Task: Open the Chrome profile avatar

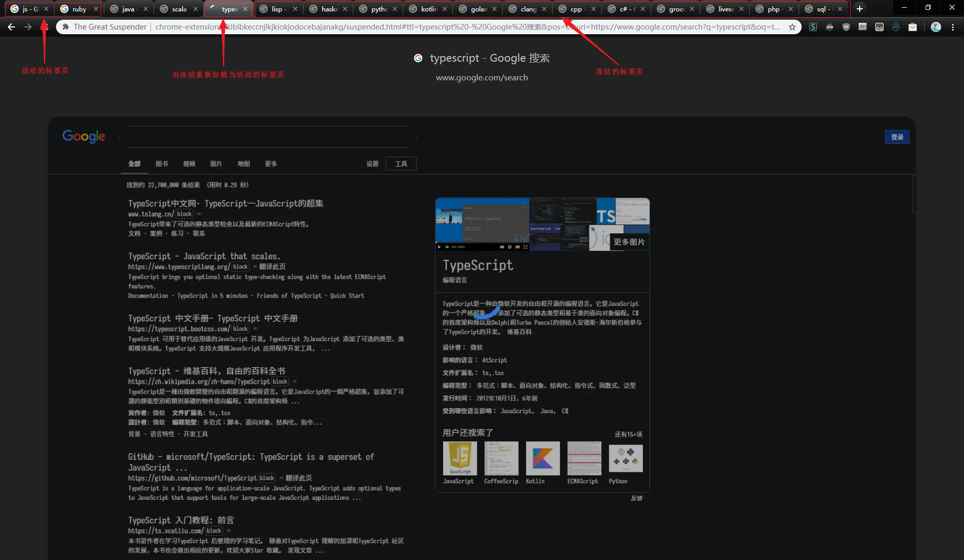Action: point(936,27)
